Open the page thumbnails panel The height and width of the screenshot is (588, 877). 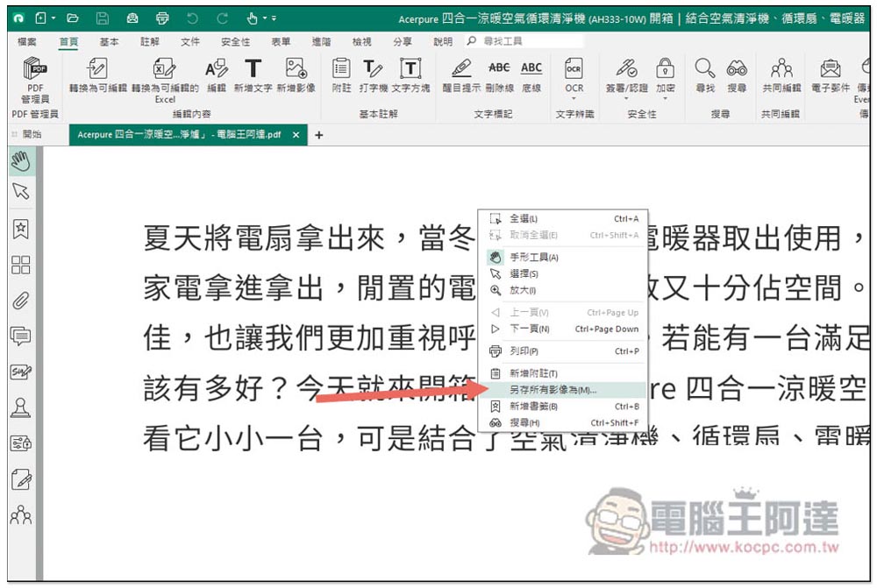[x=21, y=265]
